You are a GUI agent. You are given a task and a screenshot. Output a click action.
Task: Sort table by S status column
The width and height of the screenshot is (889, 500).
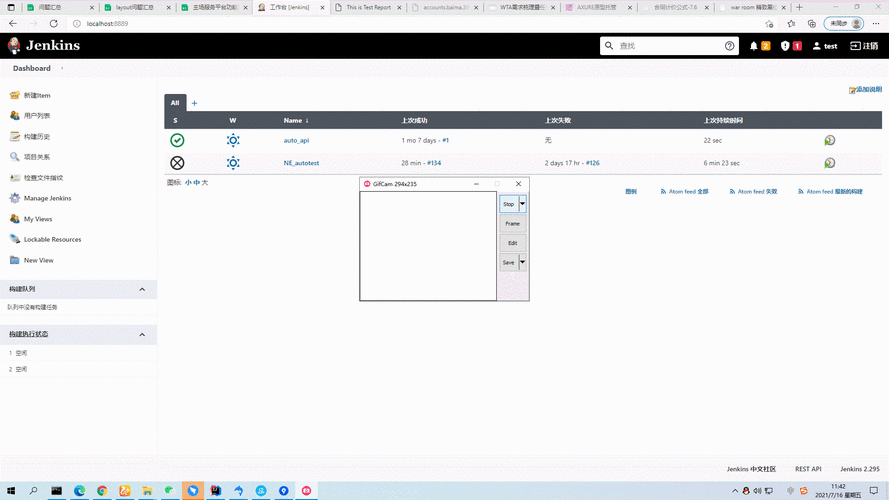coord(175,120)
